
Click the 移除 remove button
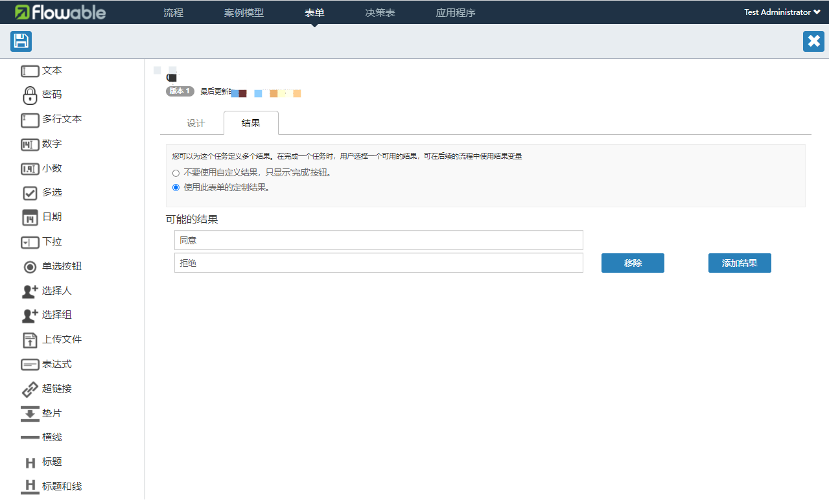(632, 263)
